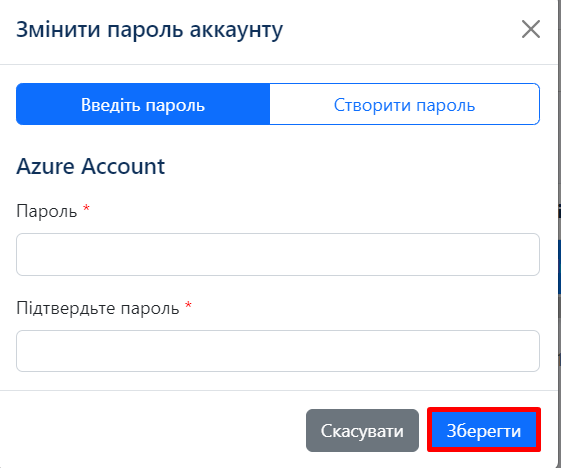Click the red asterisk beside Підтвердьте пароль

(188, 305)
